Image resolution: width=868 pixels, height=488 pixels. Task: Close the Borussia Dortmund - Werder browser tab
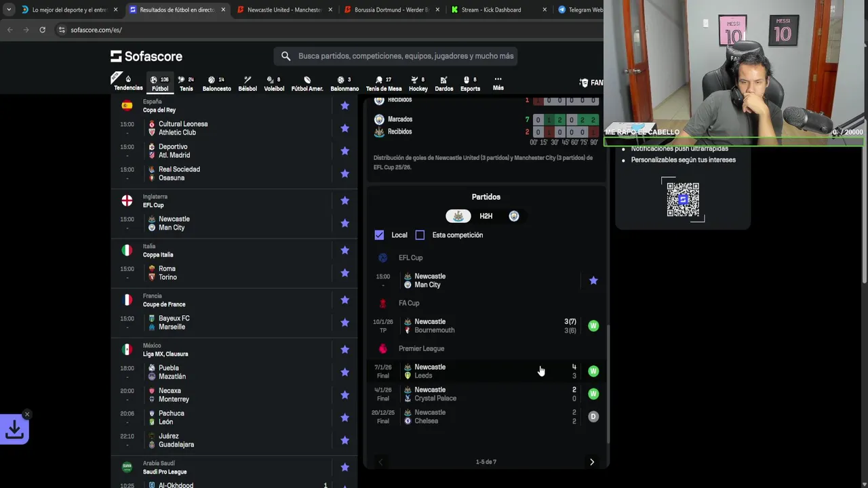tap(437, 9)
